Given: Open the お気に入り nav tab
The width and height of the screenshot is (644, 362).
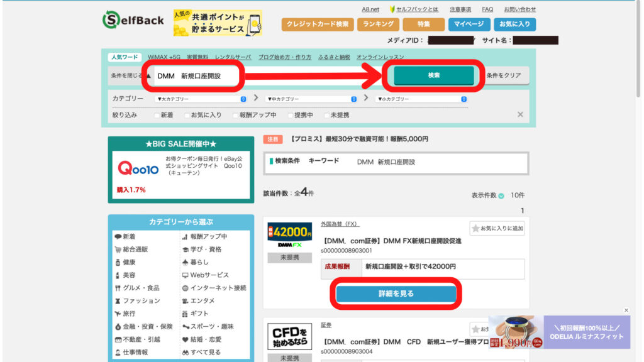Looking at the screenshot, I should pos(514,25).
